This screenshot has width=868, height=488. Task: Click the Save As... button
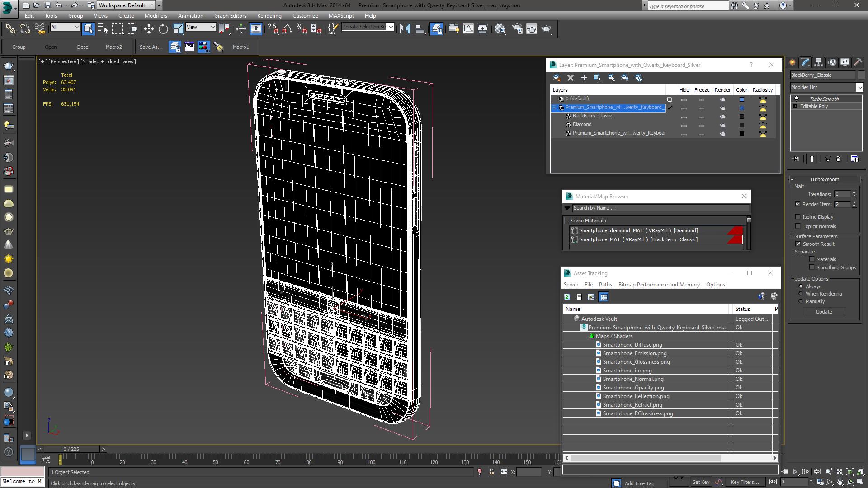click(151, 47)
